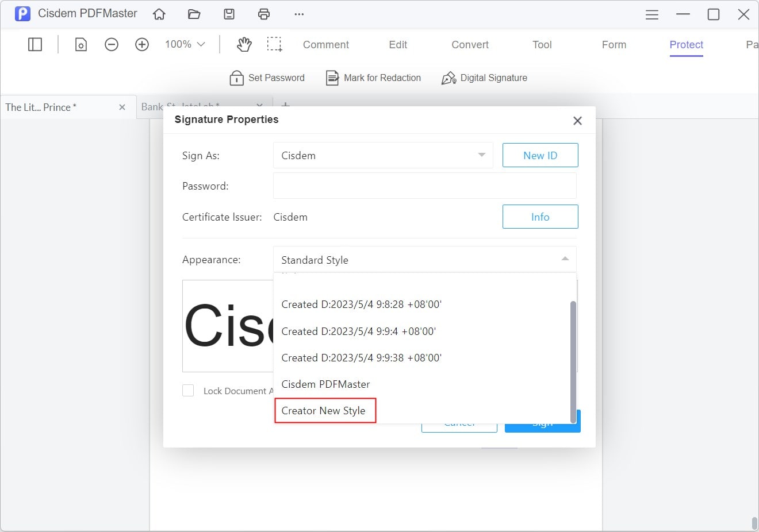Image resolution: width=759 pixels, height=532 pixels.
Task: Collapse the Appearance Standard Style dropdown
Action: (x=565, y=260)
